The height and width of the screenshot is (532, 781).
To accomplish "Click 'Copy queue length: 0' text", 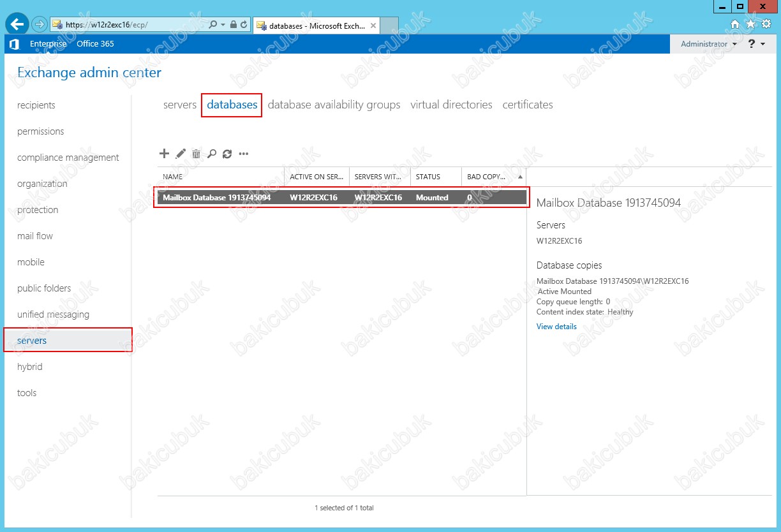I will tap(573, 302).
